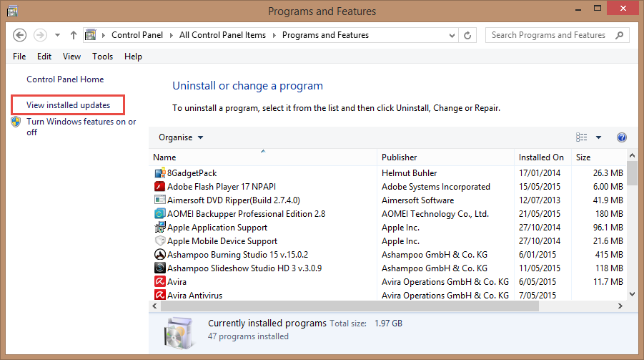
Task: Sort by the Publisher column header
Action: coord(445,157)
